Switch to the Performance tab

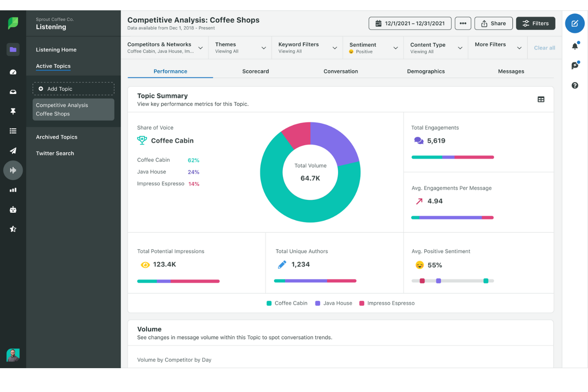(x=170, y=71)
